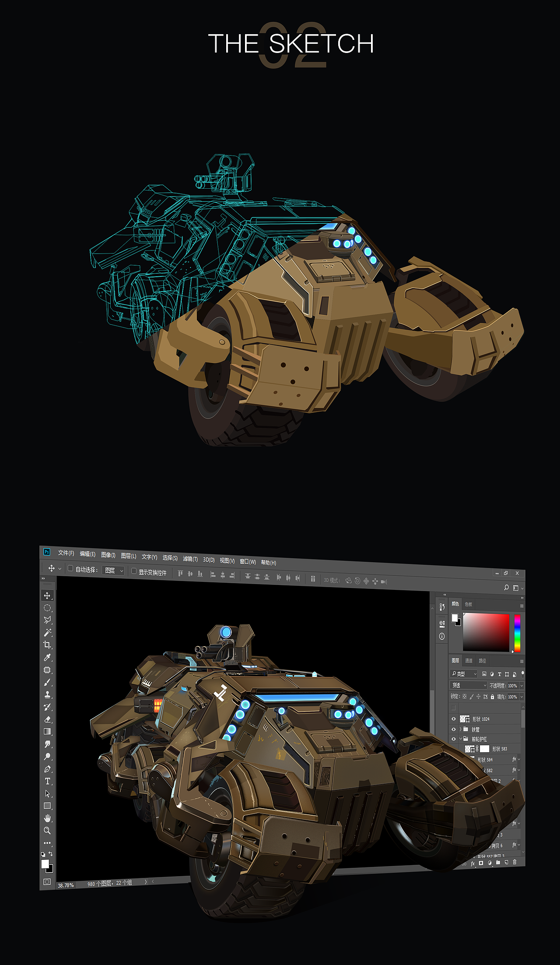Screen dimensions: 560x965
Task: Select the Patch healing tool
Action: 47,670
